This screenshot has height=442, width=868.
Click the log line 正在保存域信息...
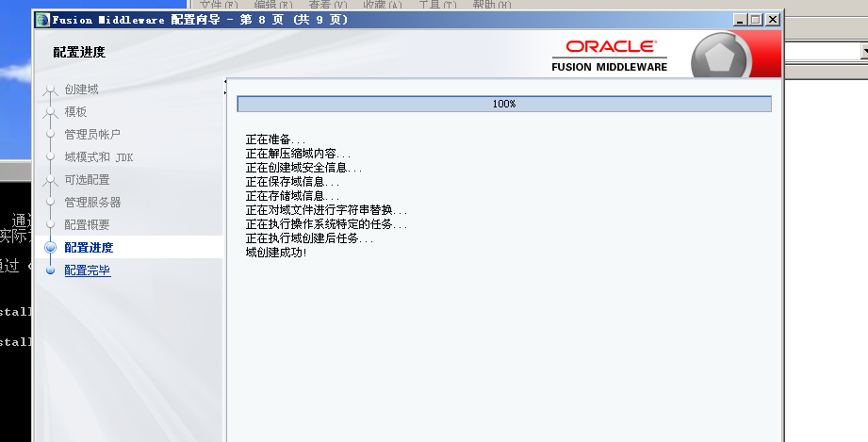293,182
